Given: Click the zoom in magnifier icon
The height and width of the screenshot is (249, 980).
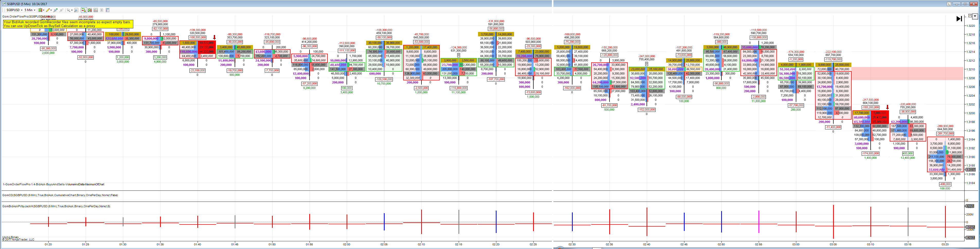Looking at the screenshot, I should pos(56,10).
